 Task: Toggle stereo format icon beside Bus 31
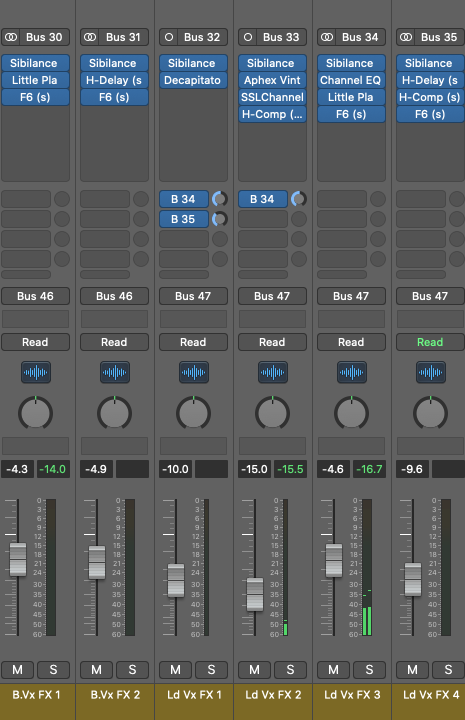coord(90,37)
